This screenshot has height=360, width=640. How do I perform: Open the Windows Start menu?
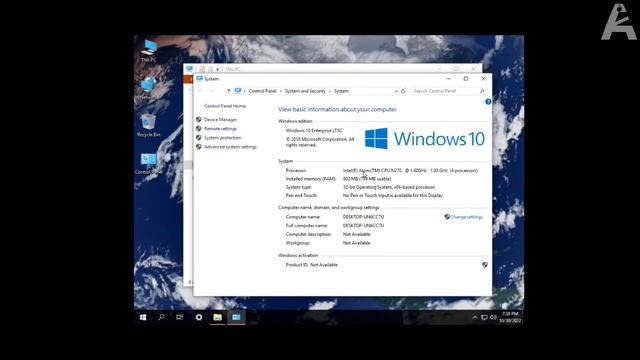143,317
